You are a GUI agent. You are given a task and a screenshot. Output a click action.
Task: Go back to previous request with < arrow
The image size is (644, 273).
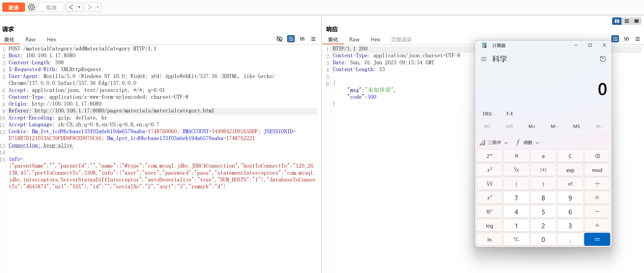[x=71, y=7]
